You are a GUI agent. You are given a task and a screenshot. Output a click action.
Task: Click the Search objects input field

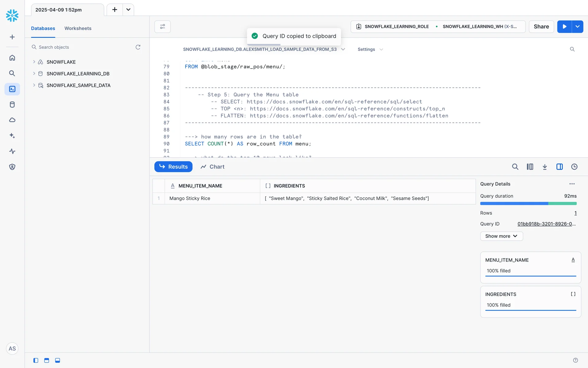click(83, 47)
